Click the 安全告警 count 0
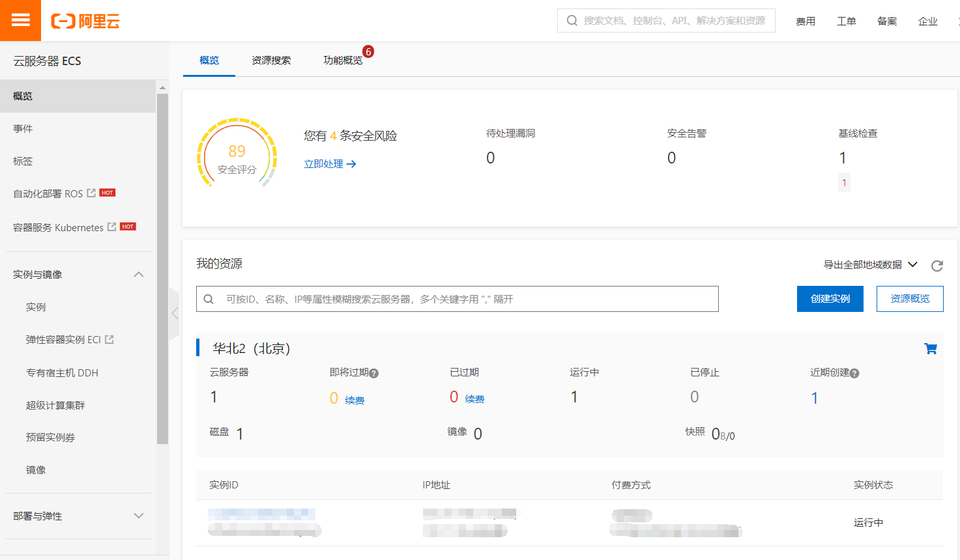 pyautogui.click(x=671, y=158)
